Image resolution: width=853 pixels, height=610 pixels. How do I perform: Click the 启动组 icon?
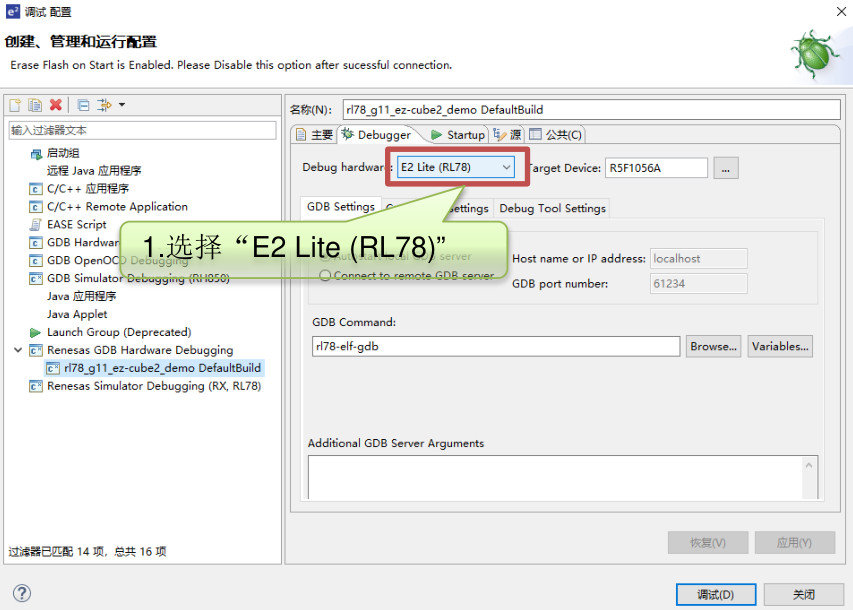click(36, 154)
